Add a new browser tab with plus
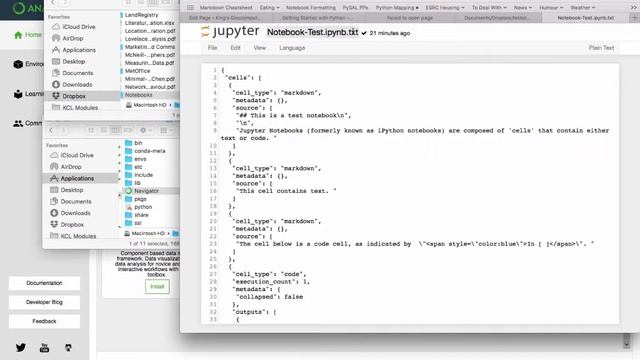 (x=634, y=18)
